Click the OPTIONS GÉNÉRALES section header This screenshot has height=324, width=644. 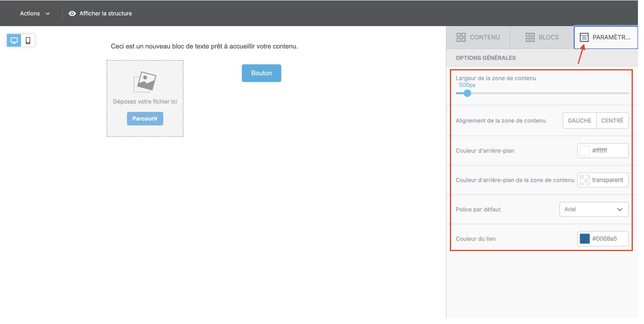(486, 58)
